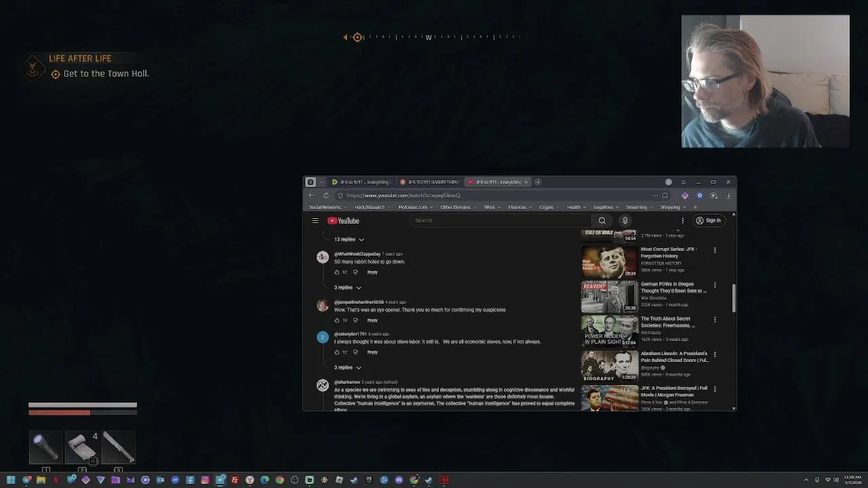
Task: Open 'JFK: A President Betrayed' video thumbnail
Action: click(610, 398)
